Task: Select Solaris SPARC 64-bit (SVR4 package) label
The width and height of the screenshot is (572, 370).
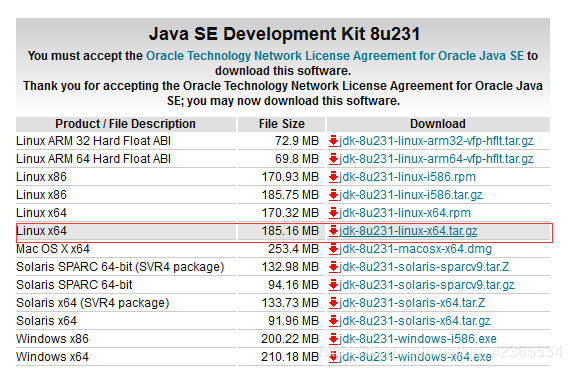Action: (120, 267)
